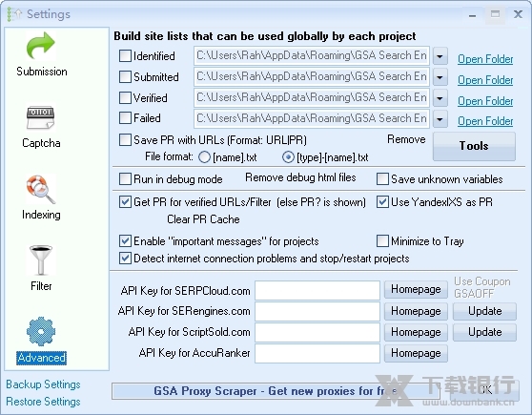Viewport: 532px width, 415px height.
Task: Select the Captcha settings icon
Action: [41, 117]
